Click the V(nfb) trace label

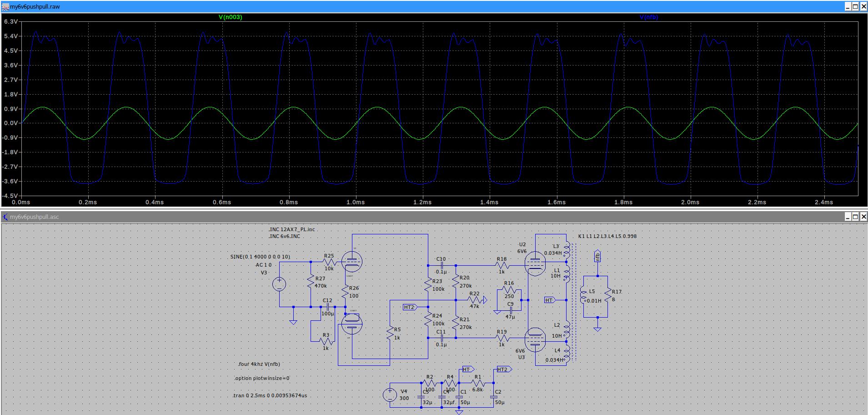649,17
